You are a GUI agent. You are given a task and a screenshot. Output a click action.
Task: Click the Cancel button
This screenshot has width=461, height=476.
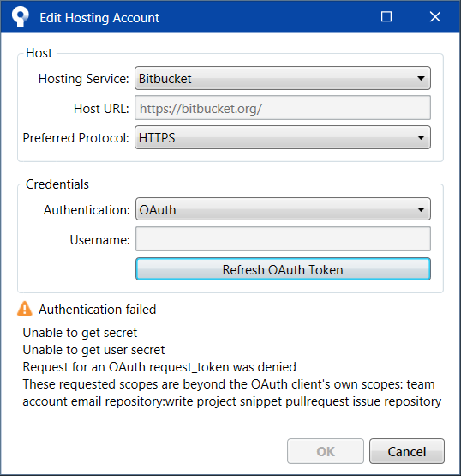(x=407, y=451)
